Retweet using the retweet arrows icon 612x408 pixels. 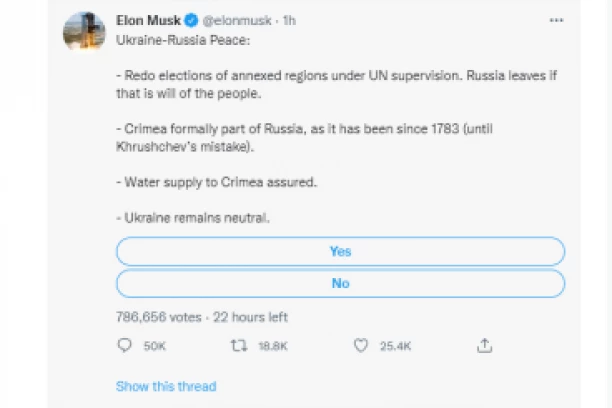[240, 346]
